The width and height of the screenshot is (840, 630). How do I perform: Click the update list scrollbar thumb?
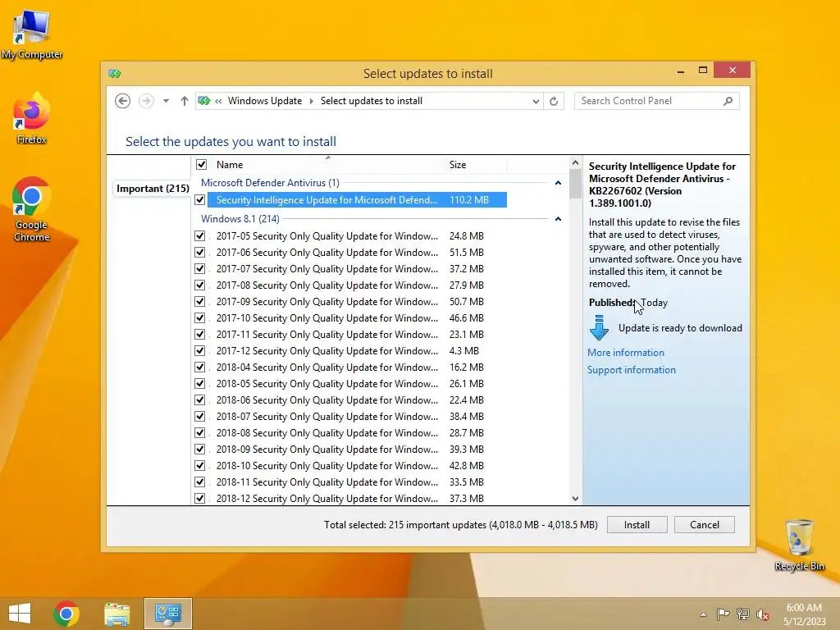[575, 184]
